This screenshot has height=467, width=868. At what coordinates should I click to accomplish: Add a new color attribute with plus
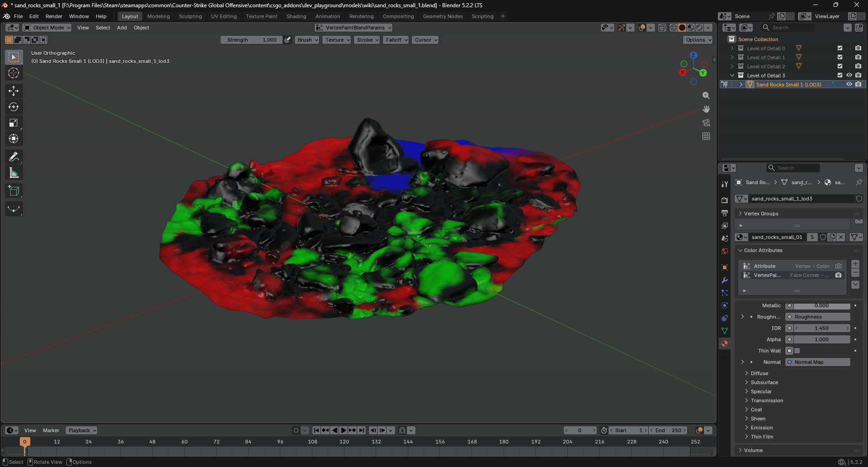[x=855, y=264]
